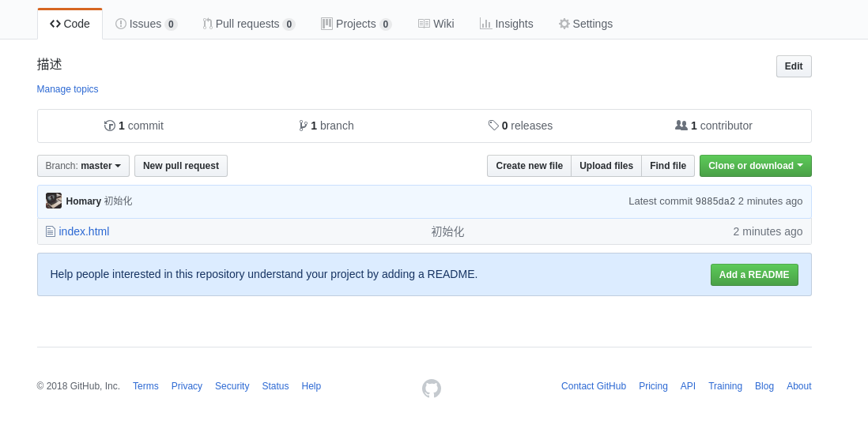
Task: Click the releases tag icon
Action: (x=493, y=126)
